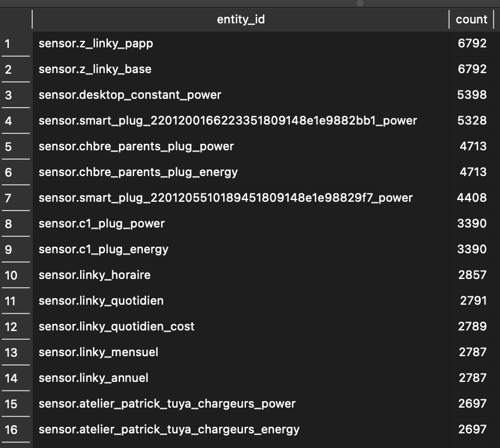500x448 pixels.
Task: Select count value 5328
Action: pos(471,120)
